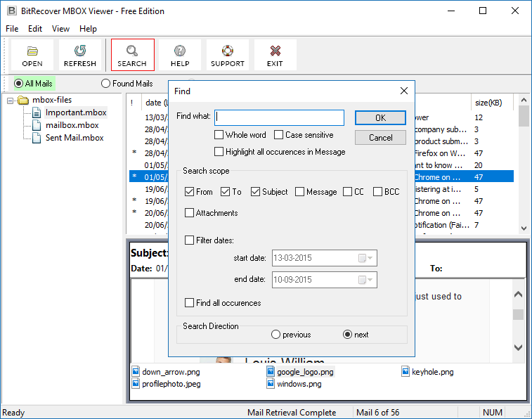Open the start date calendar dropdown
532x419 pixels.
point(365,258)
